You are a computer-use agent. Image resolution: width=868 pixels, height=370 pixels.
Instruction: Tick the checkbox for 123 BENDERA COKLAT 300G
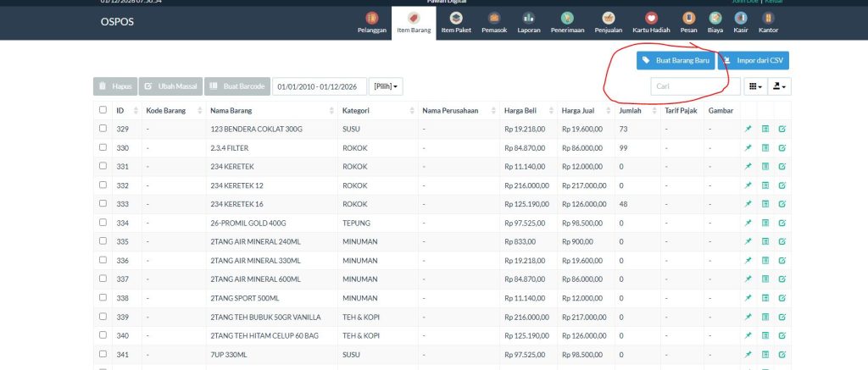(103, 129)
